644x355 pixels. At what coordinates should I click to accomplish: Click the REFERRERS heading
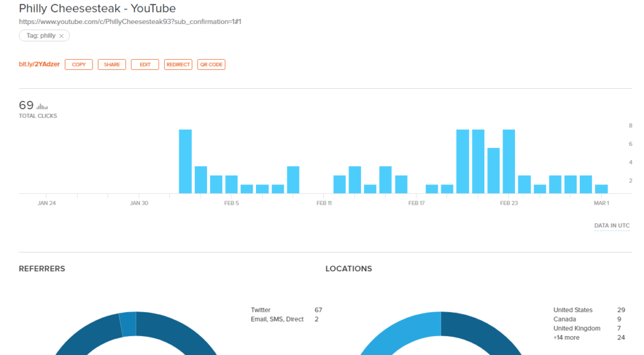click(x=42, y=269)
